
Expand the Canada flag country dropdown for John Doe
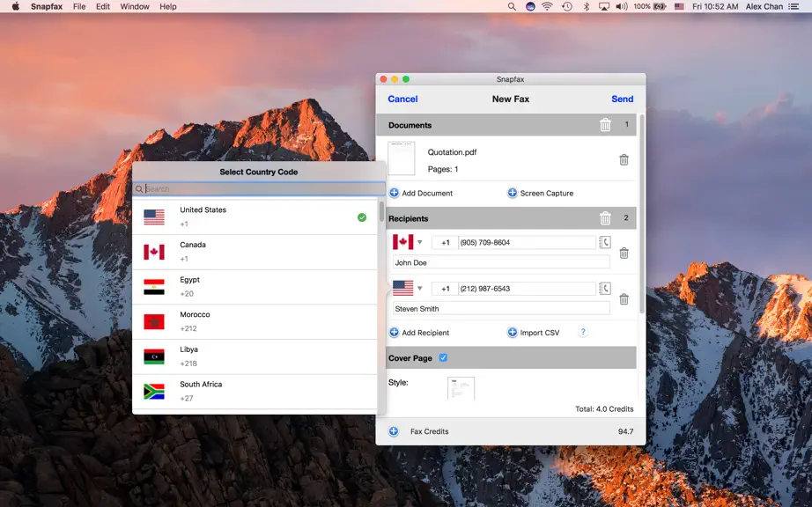[x=408, y=242]
